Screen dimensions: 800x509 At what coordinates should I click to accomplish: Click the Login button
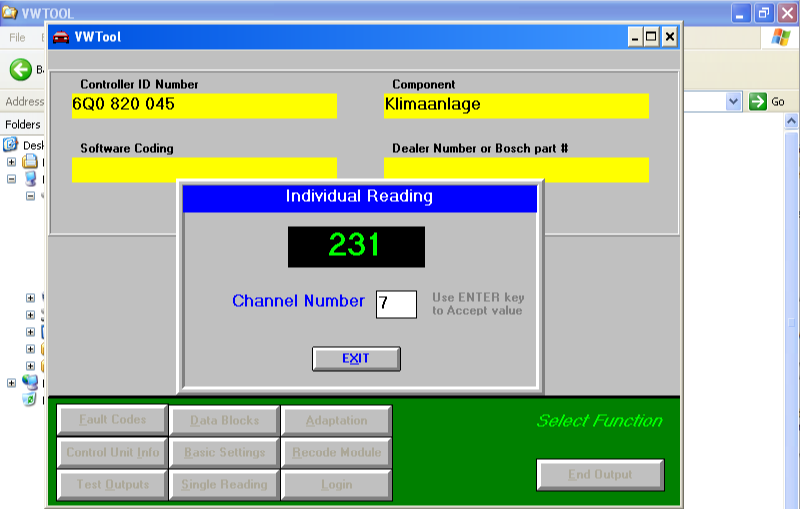(x=337, y=485)
